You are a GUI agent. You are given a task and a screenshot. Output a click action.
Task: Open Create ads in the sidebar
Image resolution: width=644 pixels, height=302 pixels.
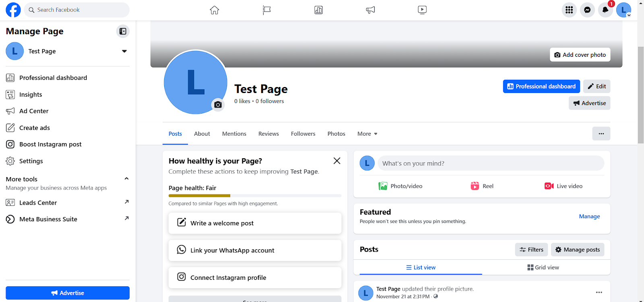click(68, 128)
